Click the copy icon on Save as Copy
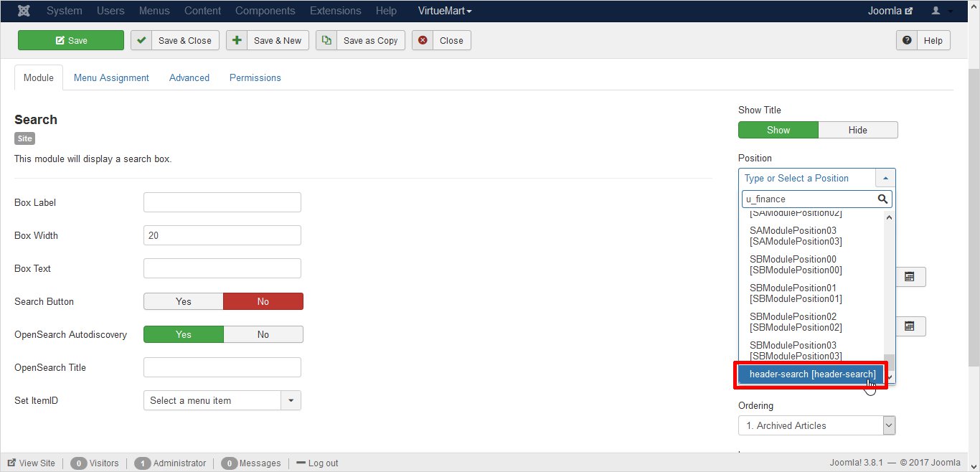This screenshot has height=472, width=980. (326, 40)
